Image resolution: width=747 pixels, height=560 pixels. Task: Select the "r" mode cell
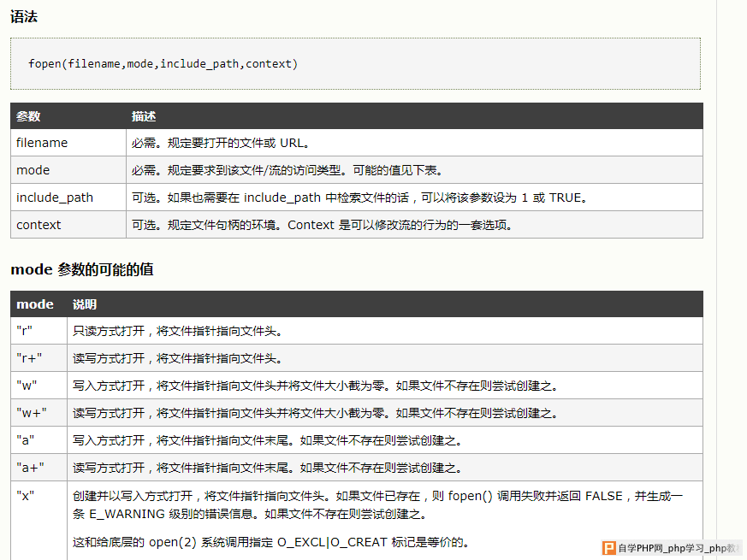39,331
